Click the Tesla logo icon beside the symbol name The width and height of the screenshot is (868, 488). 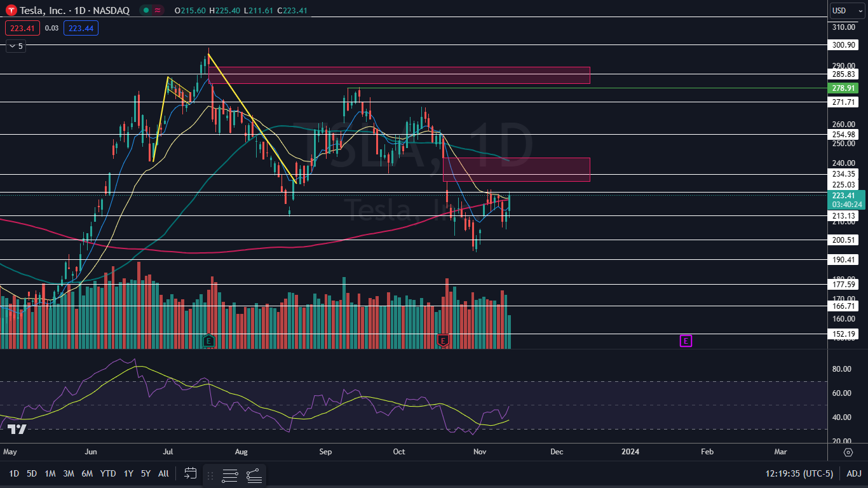[x=10, y=10]
